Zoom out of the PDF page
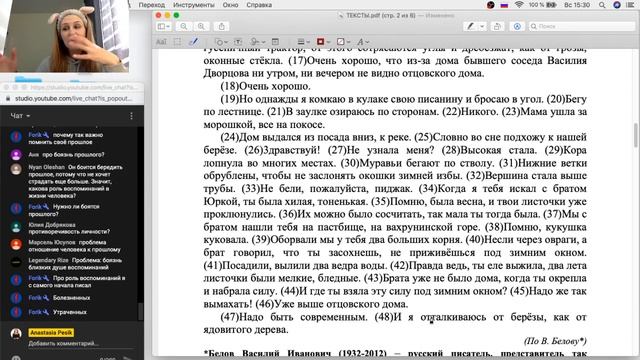Screen dimensions: 640x360 click(x=184, y=27)
